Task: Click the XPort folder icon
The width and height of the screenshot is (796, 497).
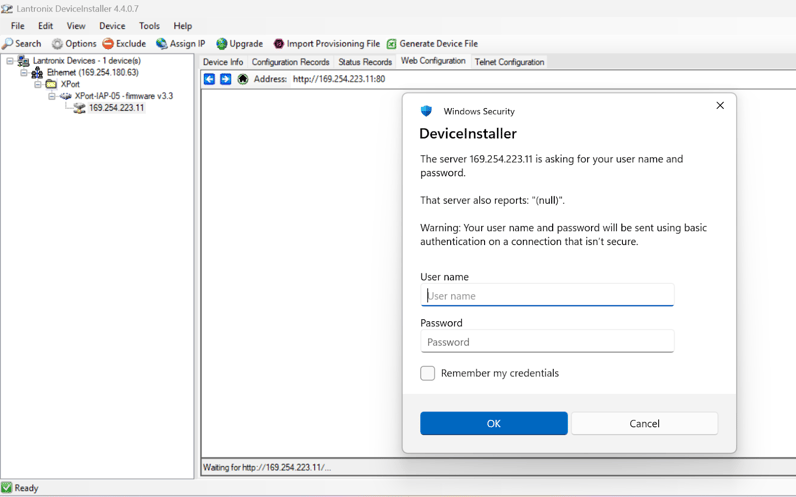Action: (x=51, y=84)
